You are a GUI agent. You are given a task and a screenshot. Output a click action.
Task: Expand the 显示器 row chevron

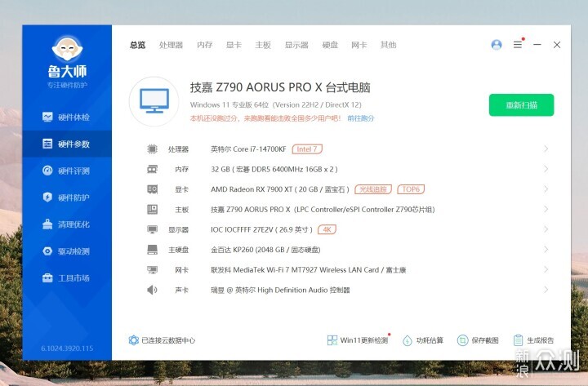pyautogui.click(x=546, y=229)
